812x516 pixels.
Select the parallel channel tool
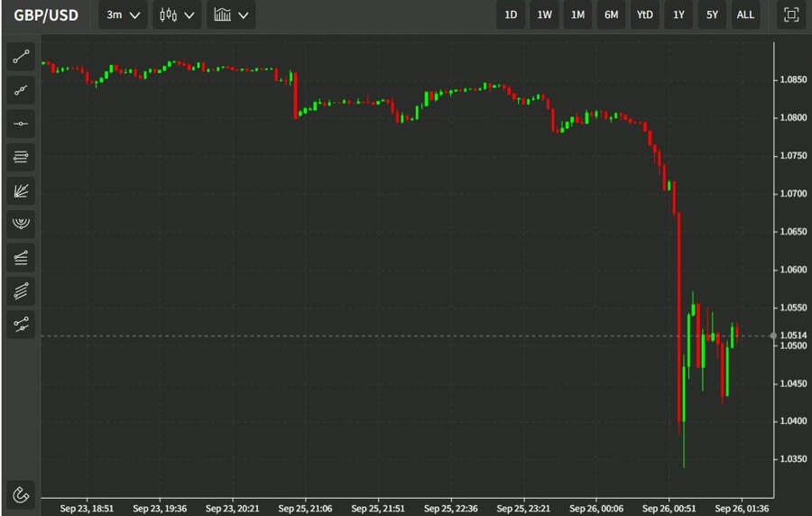[21, 290]
